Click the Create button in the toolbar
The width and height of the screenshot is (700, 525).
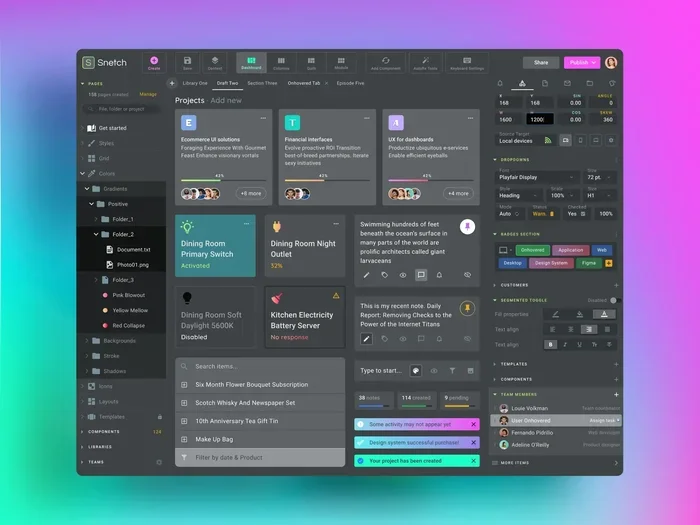pos(154,63)
